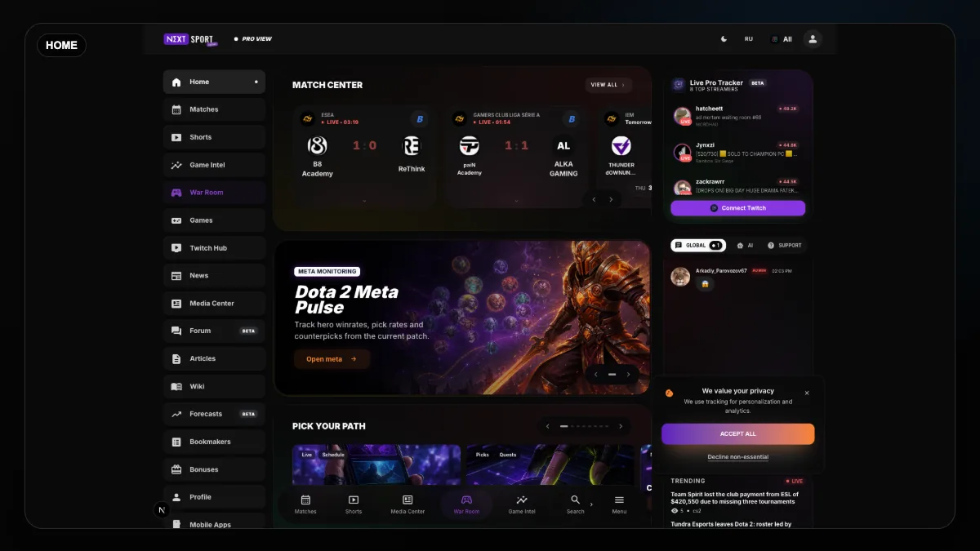Expand the B8 Academy vs ReThink match card
Viewport: 980px width, 551px height.
tap(364, 200)
